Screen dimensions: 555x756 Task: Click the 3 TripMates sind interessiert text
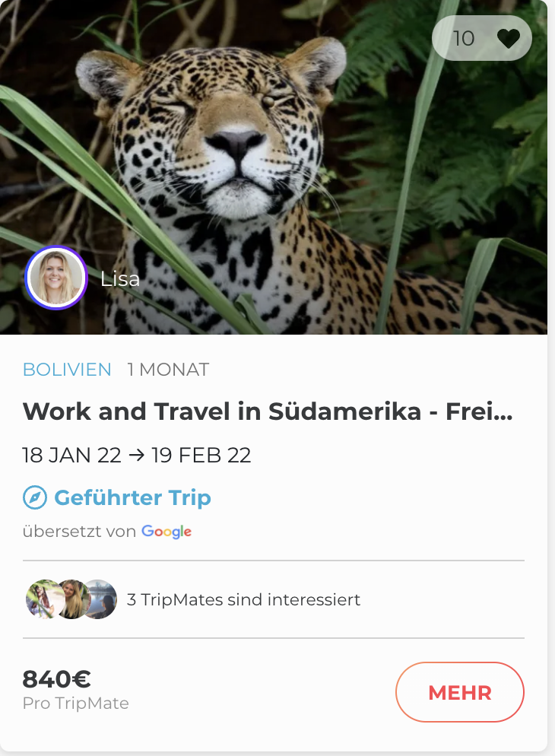[x=243, y=600]
